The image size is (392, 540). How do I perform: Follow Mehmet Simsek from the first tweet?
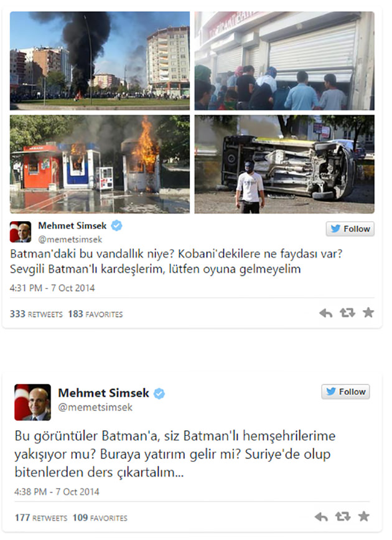(x=350, y=229)
